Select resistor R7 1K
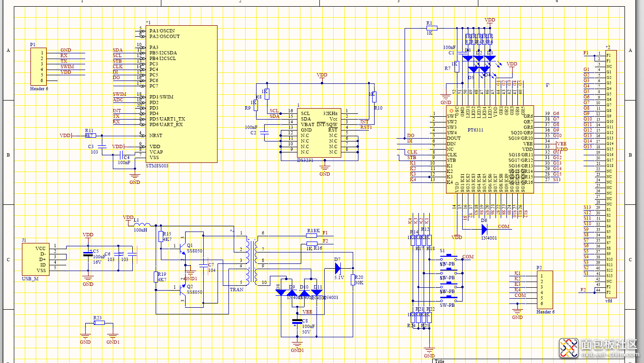Image resolution: width=644 pixels, height=363 pixels. (x=456, y=66)
